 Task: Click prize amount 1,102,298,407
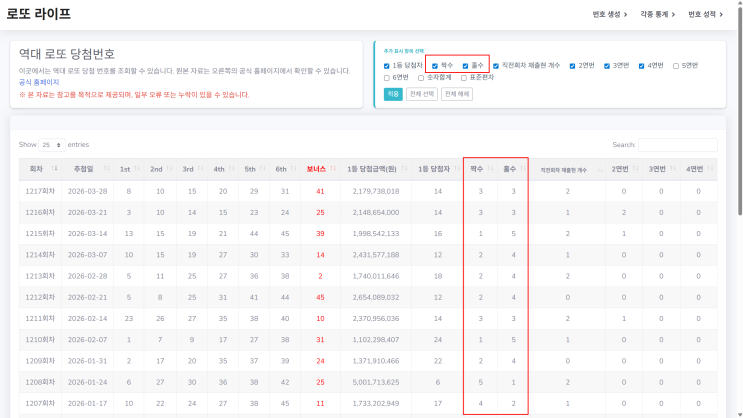[376, 340]
